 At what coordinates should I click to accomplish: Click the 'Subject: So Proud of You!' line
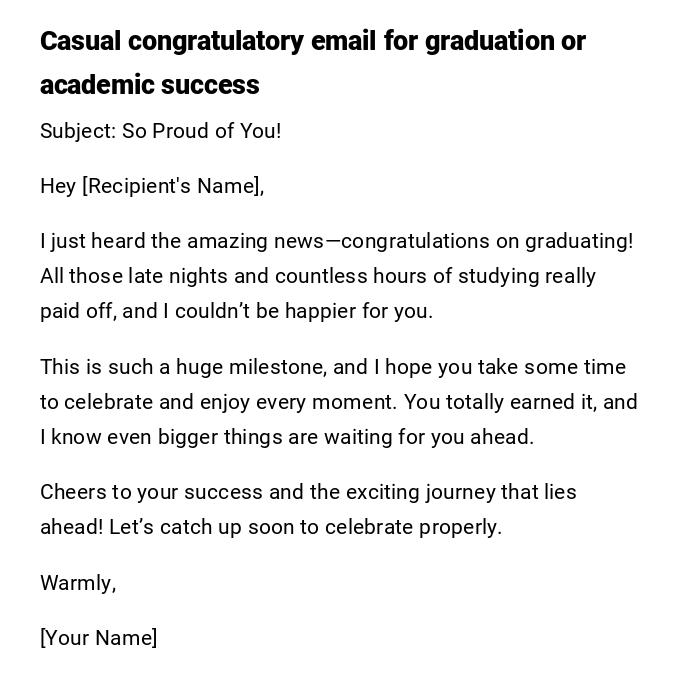click(161, 131)
